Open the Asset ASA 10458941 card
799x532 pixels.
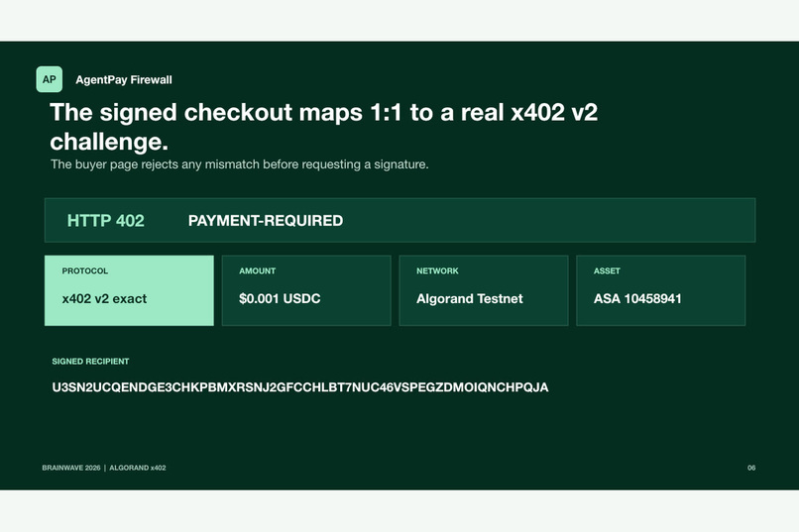click(661, 290)
